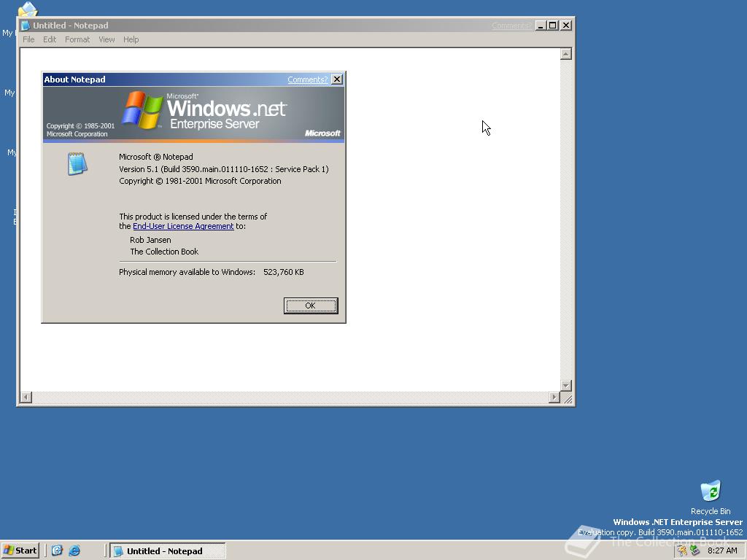Click Notepad vertical scrollbar down arrow
This screenshot has height=560, width=747.
(x=566, y=385)
